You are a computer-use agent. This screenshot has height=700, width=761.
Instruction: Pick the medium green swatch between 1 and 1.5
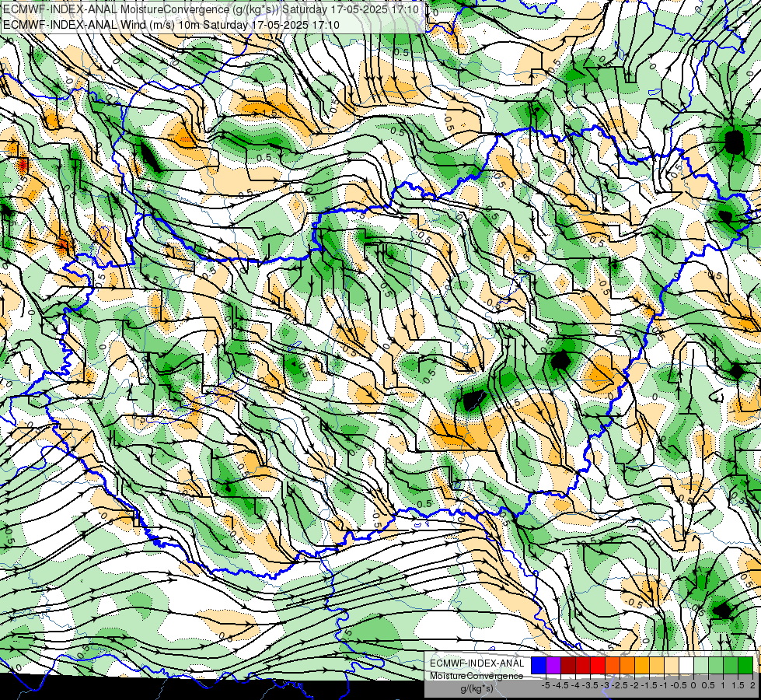click(x=731, y=665)
